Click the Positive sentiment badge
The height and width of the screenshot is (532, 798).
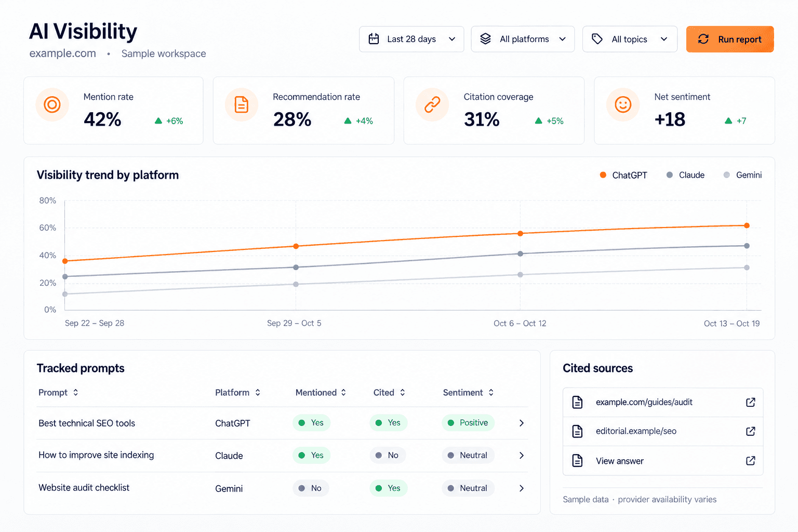coord(468,423)
